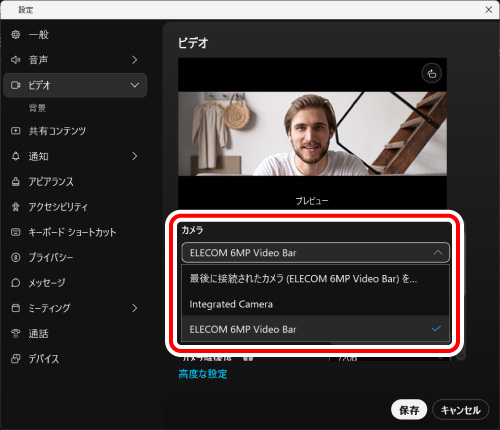Click the camera icon beside ビデオ
Viewport: 500px width, 430px height.
pyautogui.click(x=15, y=85)
